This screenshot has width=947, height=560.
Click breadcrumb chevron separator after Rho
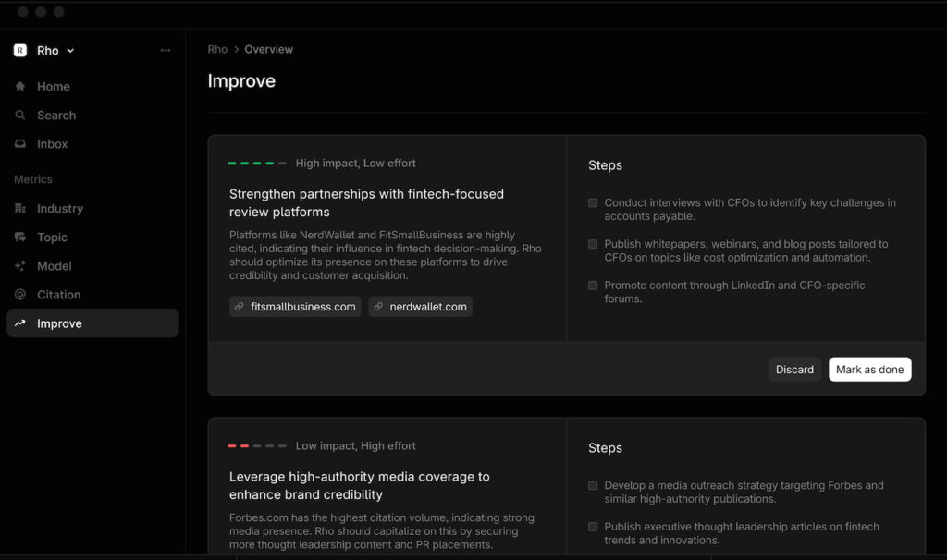coord(236,50)
